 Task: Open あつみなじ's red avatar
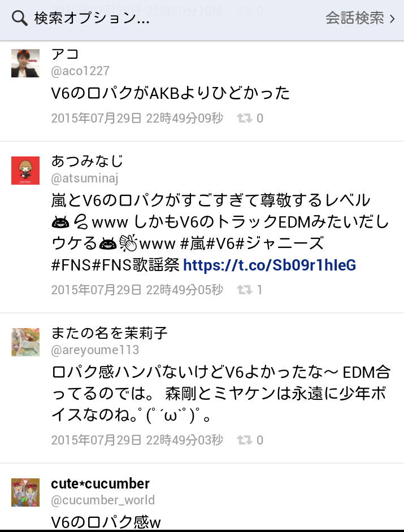tap(25, 171)
